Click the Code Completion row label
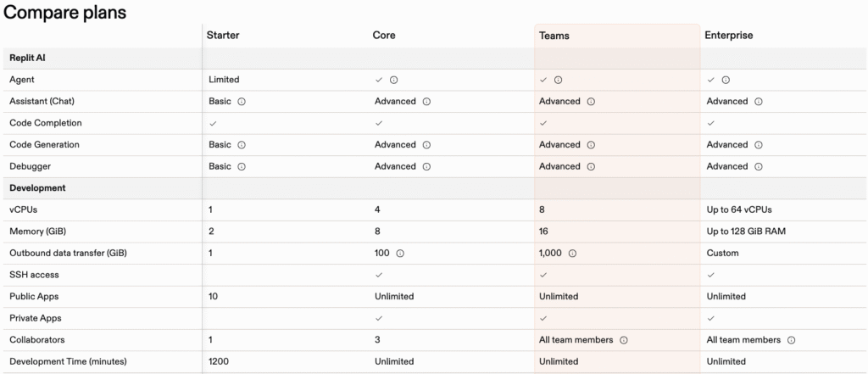Viewport: 868px width, 374px height. click(x=46, y=123)
